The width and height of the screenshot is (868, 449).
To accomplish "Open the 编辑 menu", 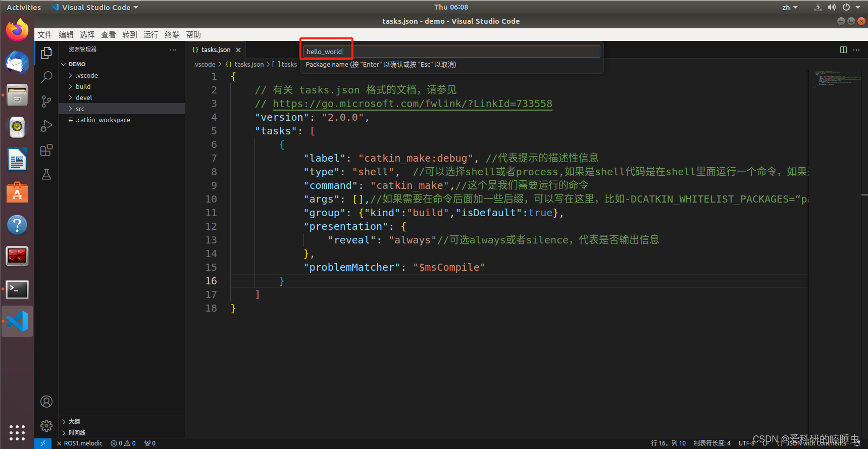I will (66, 34).
